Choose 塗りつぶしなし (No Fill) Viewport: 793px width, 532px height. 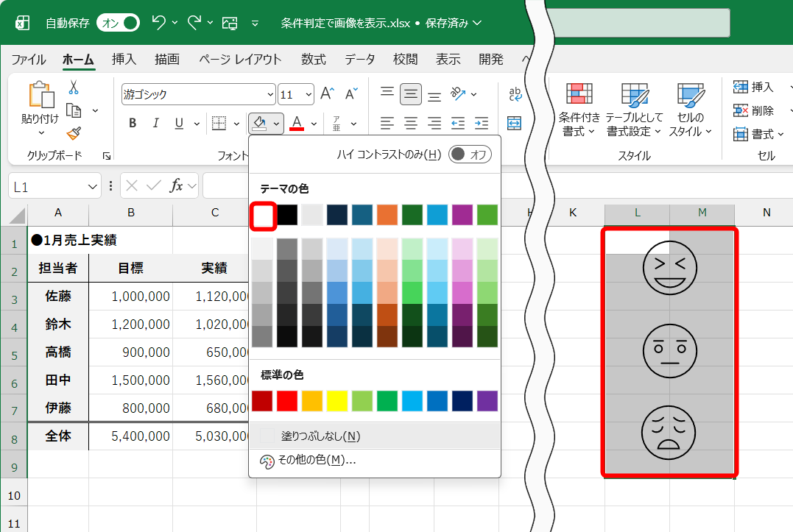pos(374,436)
